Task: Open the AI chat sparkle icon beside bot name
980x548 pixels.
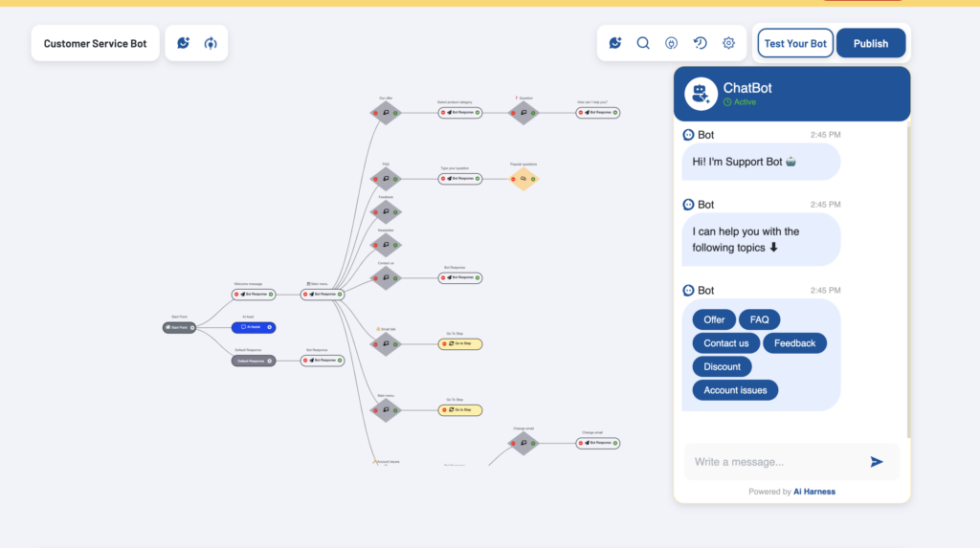Action: pyautogui.click(x=183, y=43)
